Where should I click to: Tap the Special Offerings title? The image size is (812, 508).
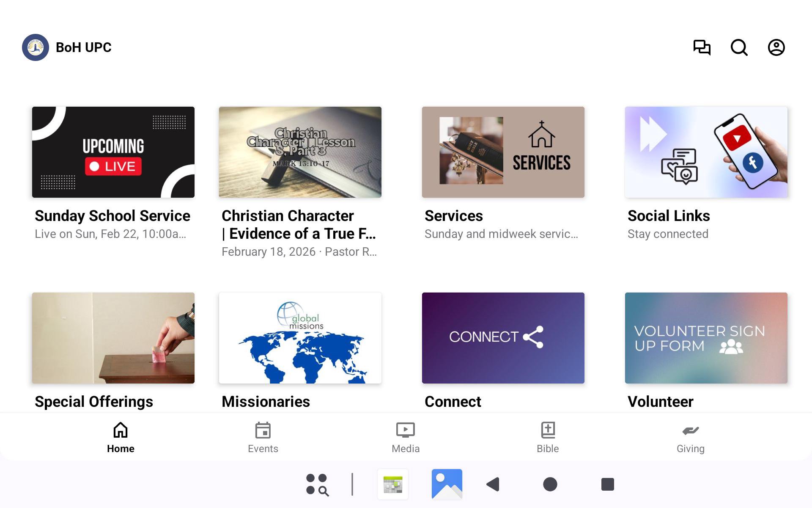coord(94,401)
